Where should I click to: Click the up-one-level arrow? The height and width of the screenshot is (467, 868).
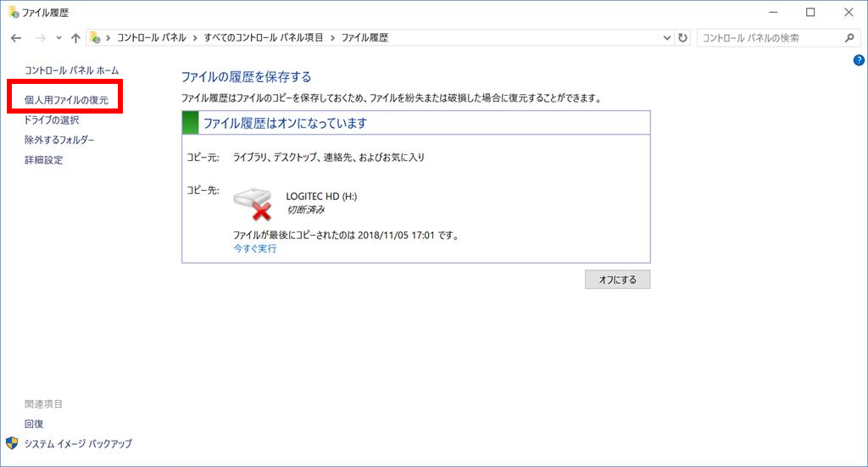(x=76, y=38)
